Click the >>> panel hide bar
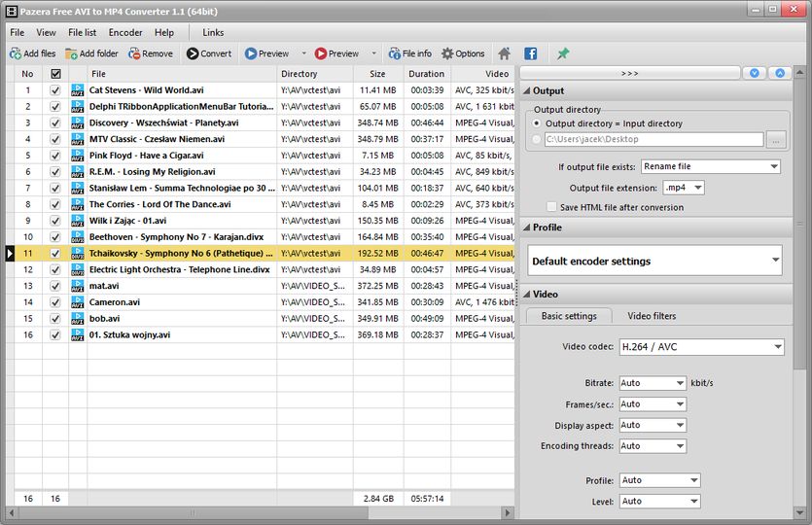812x525 pixels. click(x=630, y=74)
